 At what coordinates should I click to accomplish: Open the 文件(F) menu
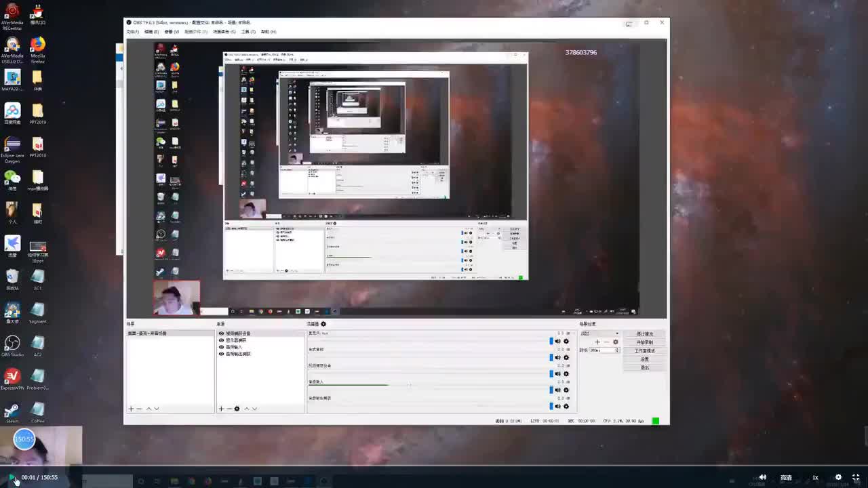(132, 32)
